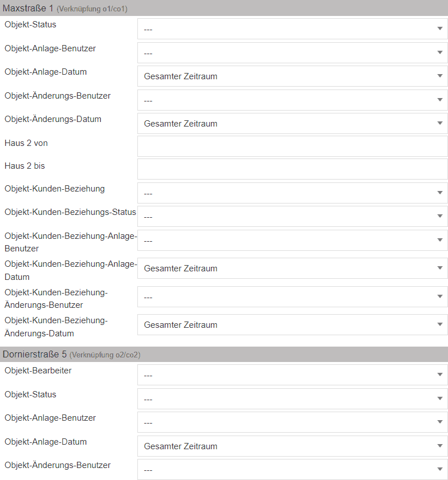Screen dimensions: 448x480
Task: Expand Objekt-Änderungs-Benutzer dropdown under Dornierstraße 5
Action: tap(292, 470)
